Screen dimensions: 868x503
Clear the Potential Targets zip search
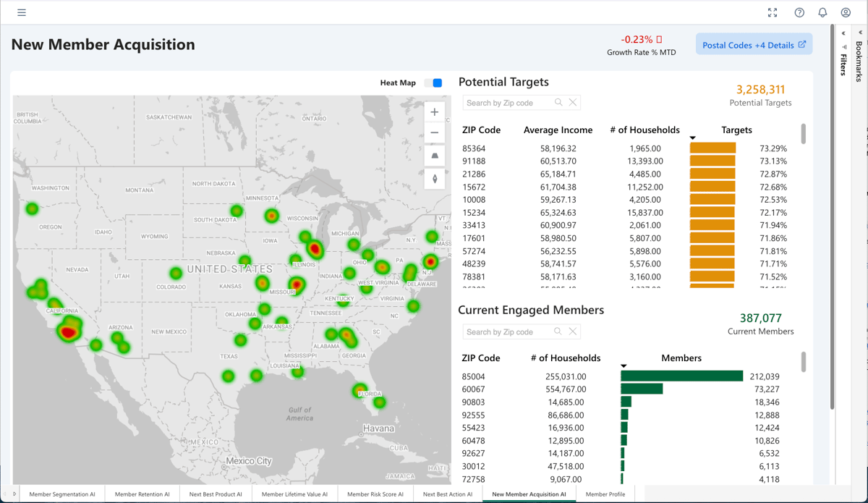click(573, 103)
